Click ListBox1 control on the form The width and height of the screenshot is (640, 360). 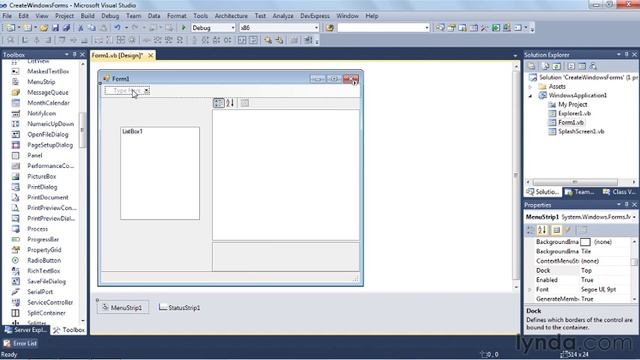point(160,173)
